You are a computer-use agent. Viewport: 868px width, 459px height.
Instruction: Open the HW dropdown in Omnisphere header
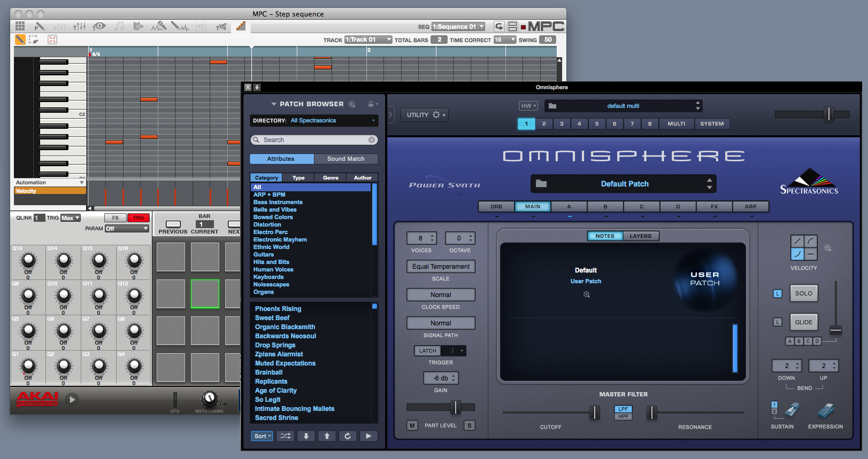528,106
